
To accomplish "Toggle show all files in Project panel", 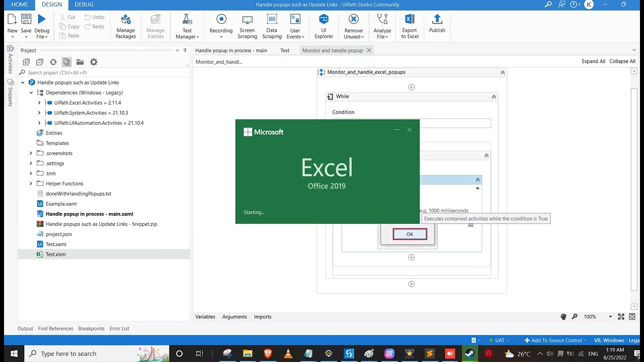I will coord(66,62).
